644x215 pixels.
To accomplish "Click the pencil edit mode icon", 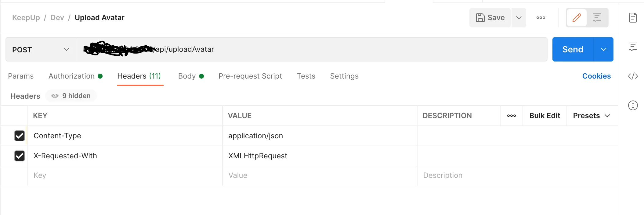I will pos(577,18).
